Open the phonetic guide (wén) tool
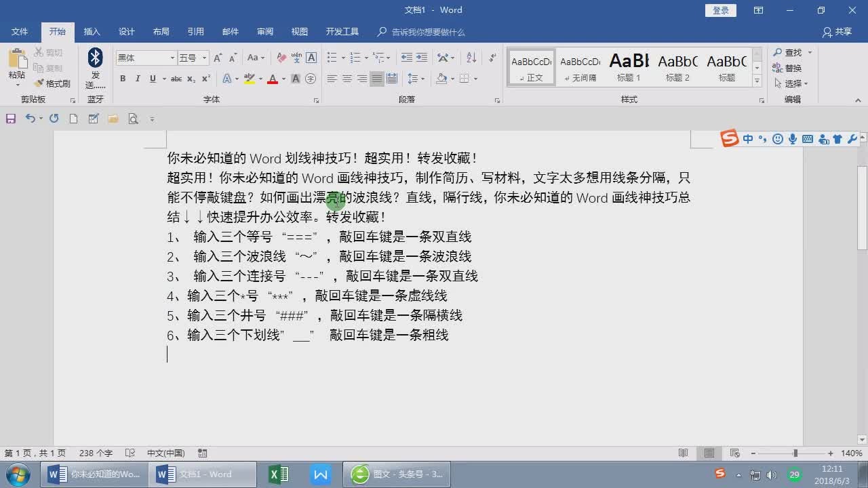This screenshot has width=868, height=488. pos(296,58)
